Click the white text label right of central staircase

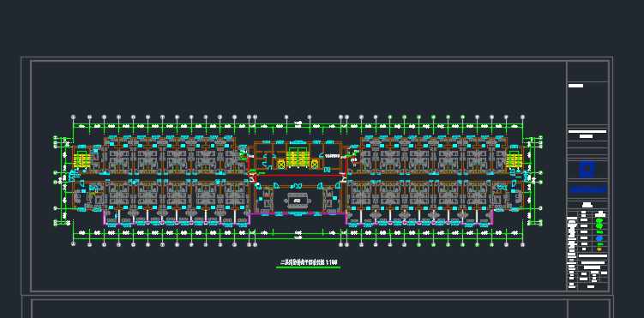[332, 155]
